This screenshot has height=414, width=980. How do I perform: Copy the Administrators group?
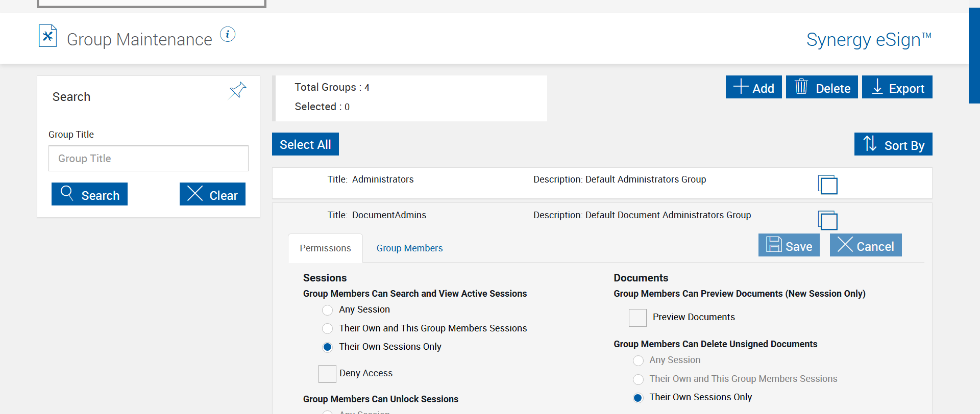(x=827, y=185)
